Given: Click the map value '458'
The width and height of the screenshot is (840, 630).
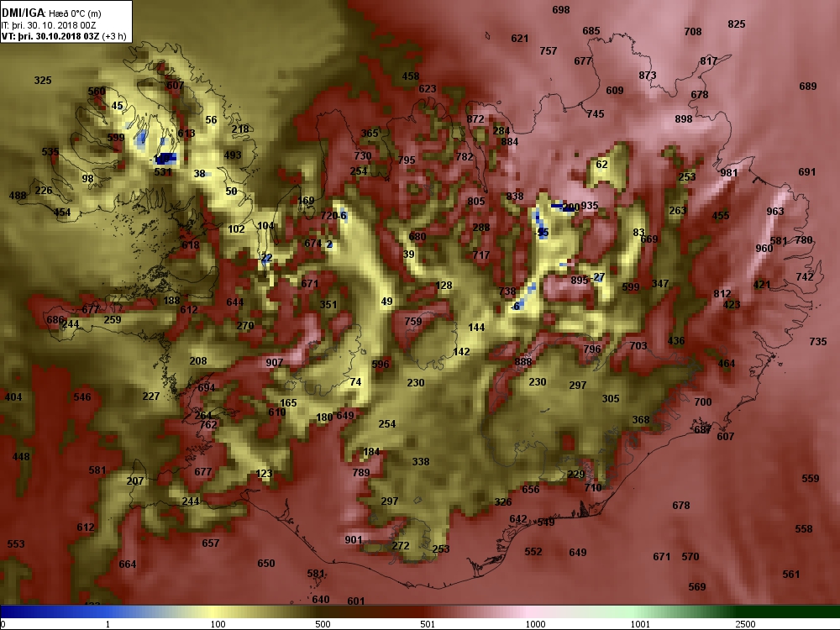Looking at the screenshot, I should tap(411, 76).
